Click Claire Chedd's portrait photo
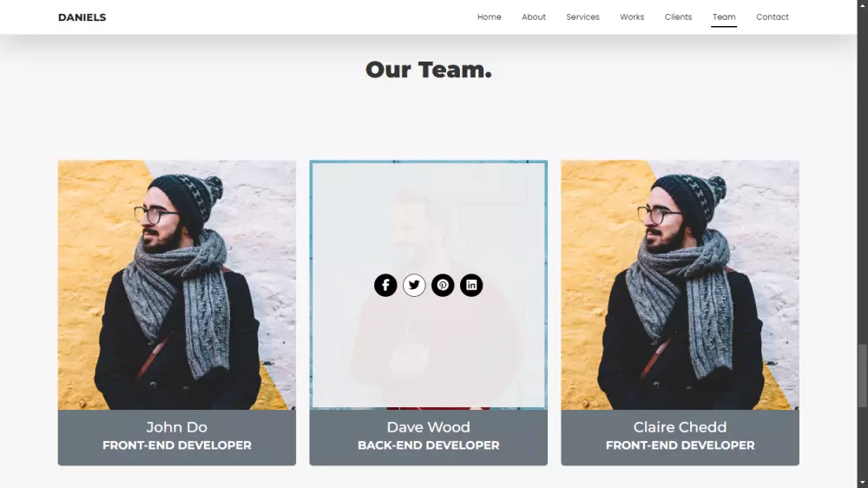Screen dimensions: 868x488 680,286
